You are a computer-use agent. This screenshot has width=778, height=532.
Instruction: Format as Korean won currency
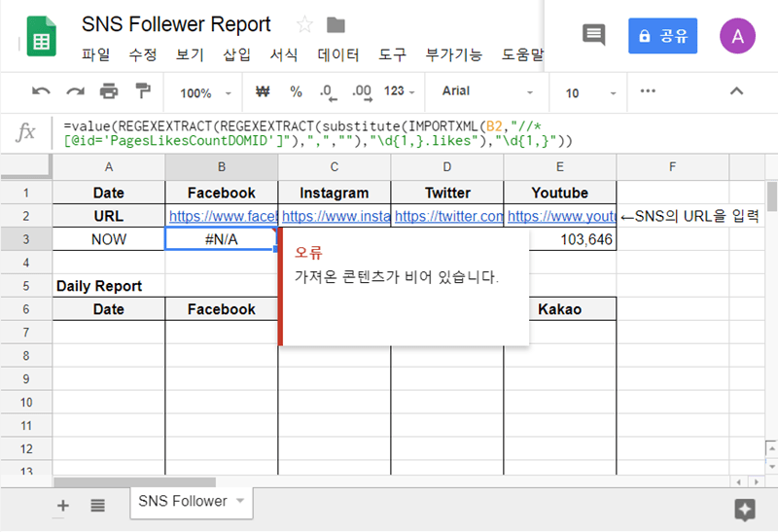coord(263,91)
